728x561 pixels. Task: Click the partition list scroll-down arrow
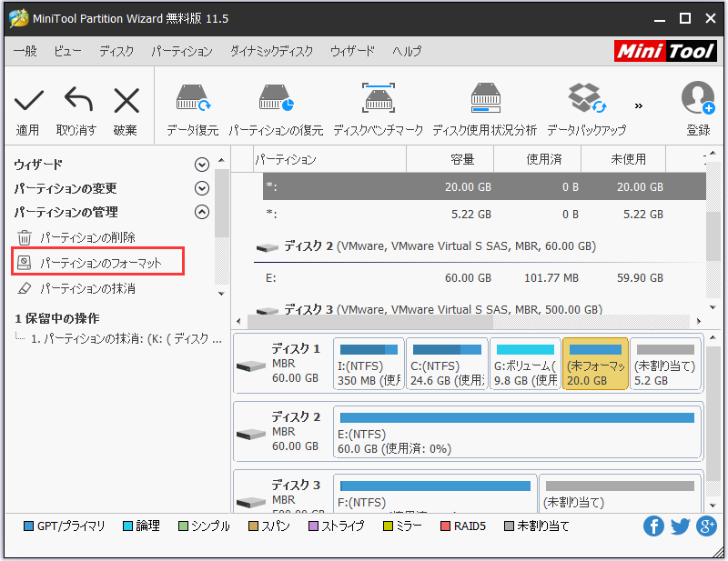(x=713, y=307)
